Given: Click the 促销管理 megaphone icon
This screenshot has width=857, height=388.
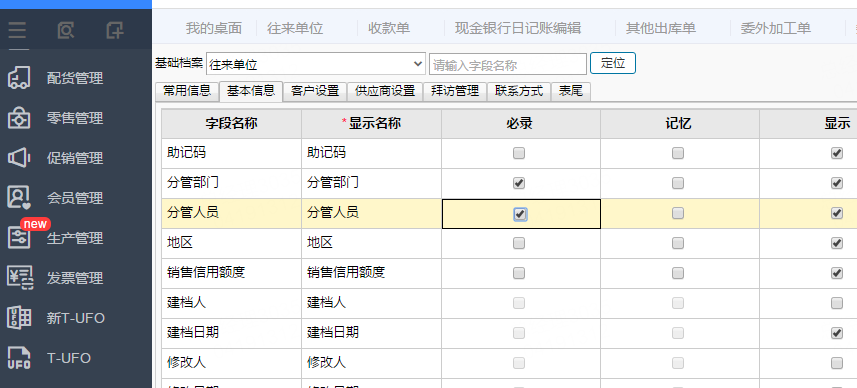Looking at the screenshot, I should [19, 158].
